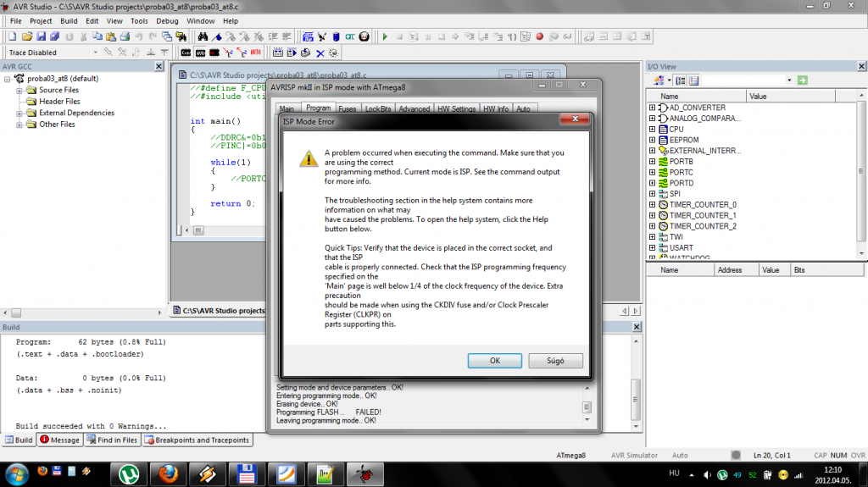Click the blue battery-shaped toolbar icon
The width and height of the screenshot is (868, 487).
coord(336,36)
